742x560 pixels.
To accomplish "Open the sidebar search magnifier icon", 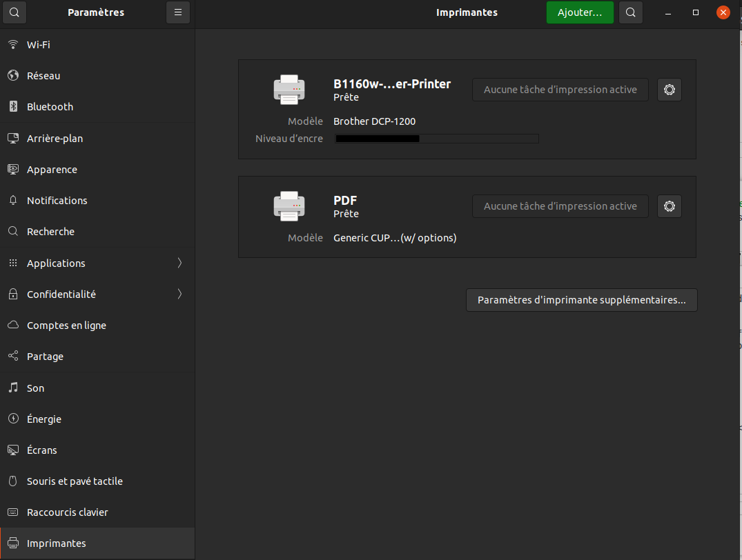I will click(x=15, y=12).
